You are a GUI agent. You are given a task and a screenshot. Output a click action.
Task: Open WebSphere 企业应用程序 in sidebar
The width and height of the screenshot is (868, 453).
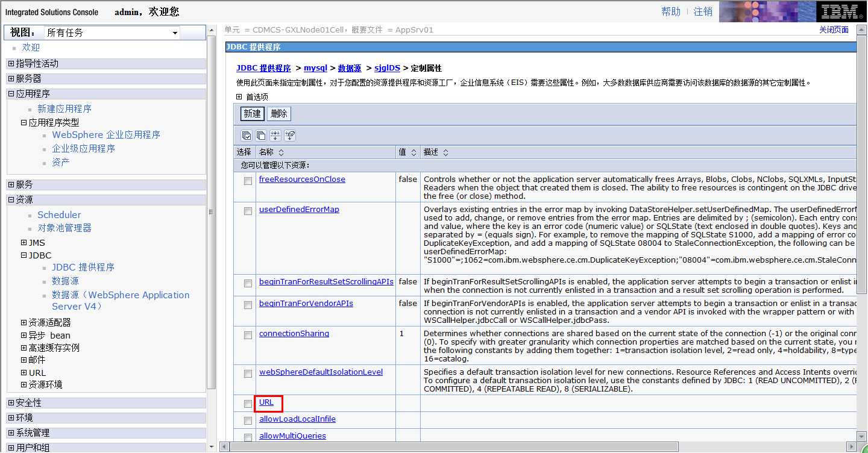(106, 135)
